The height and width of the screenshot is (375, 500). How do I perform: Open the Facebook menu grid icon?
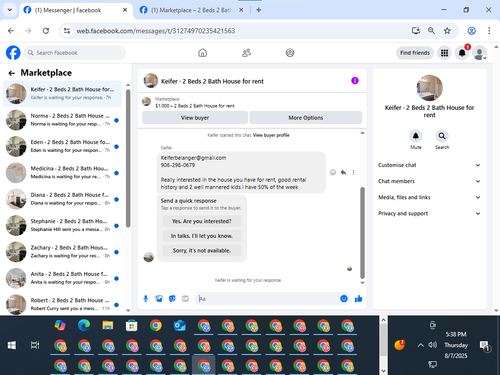tap(444, 53)
